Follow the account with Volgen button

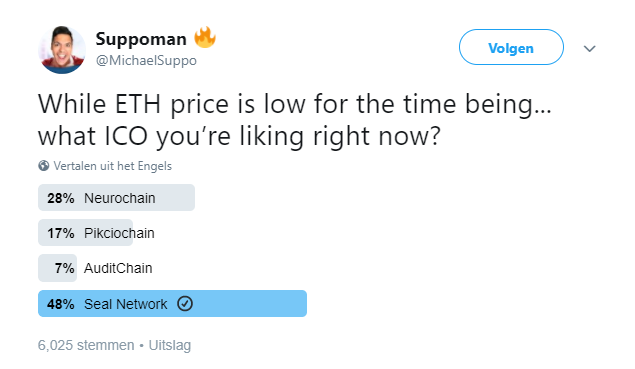click(511, 47)
